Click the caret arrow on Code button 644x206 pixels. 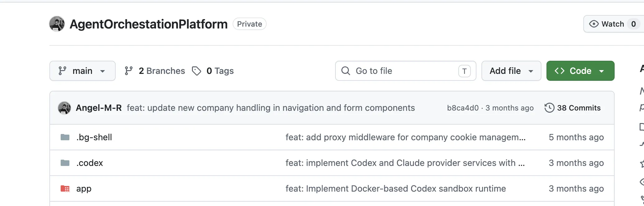pos(601,71)
